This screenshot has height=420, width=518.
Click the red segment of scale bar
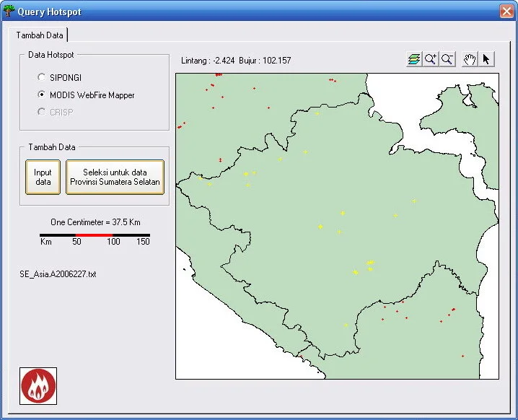(92, 235)
